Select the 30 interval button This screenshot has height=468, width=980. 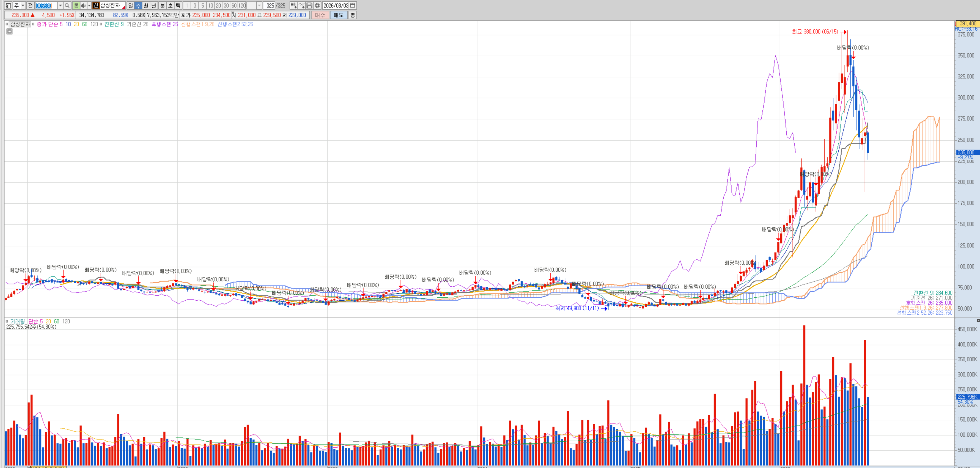point(226,5)
